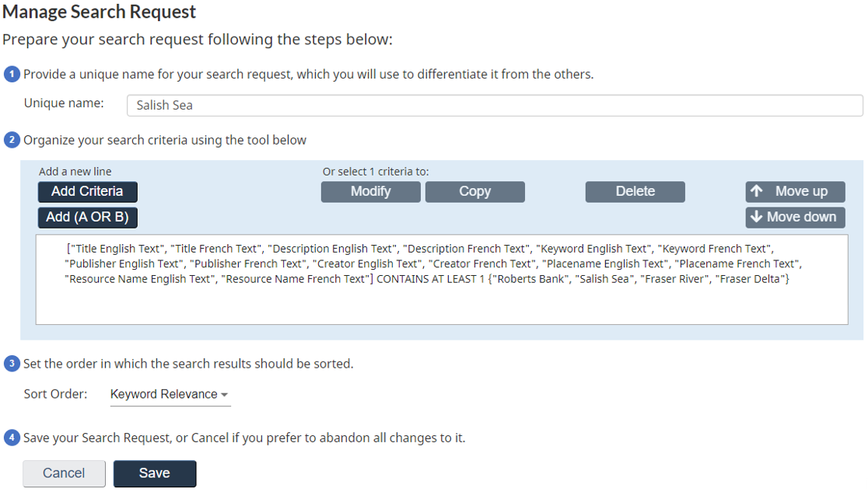Click inside the Unique name field
The height and width of the screenshot is (492, 868).
(495, 105)
